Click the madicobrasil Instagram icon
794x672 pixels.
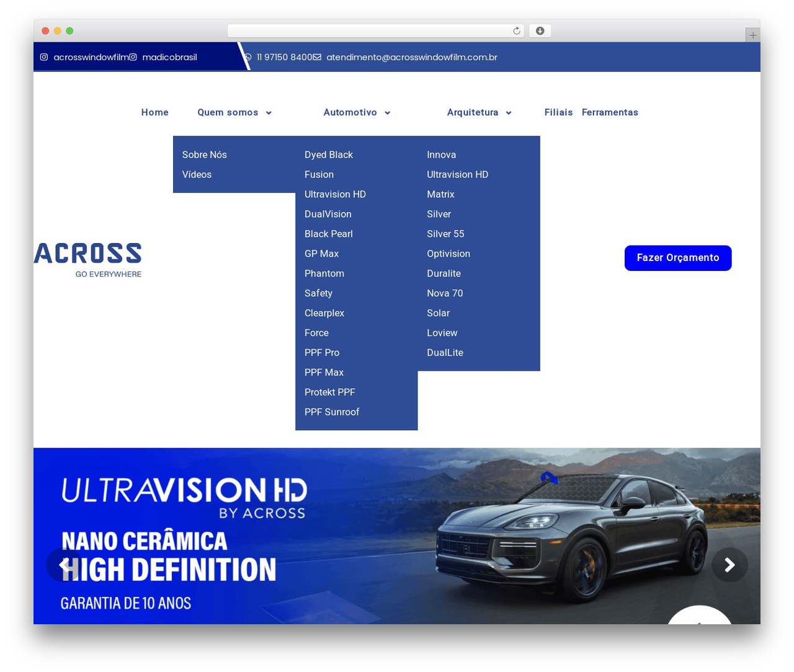133,57
